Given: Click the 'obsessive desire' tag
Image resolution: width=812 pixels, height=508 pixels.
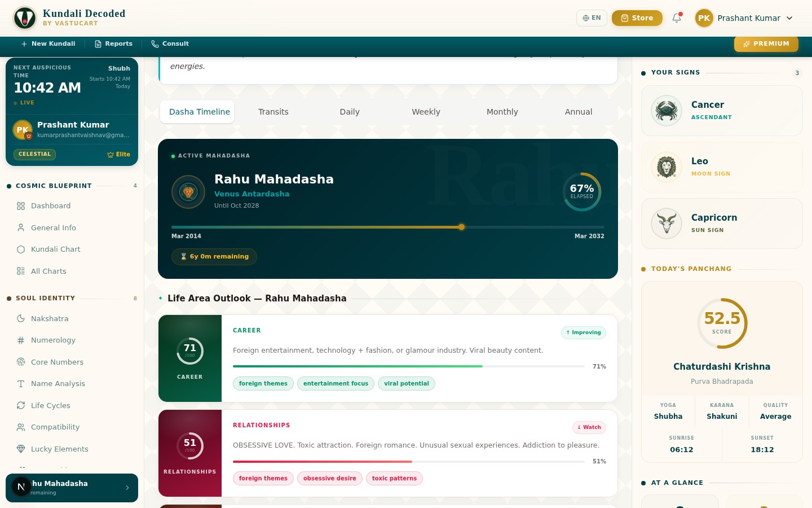Looking at the screenshot, I should pos(329,479).
